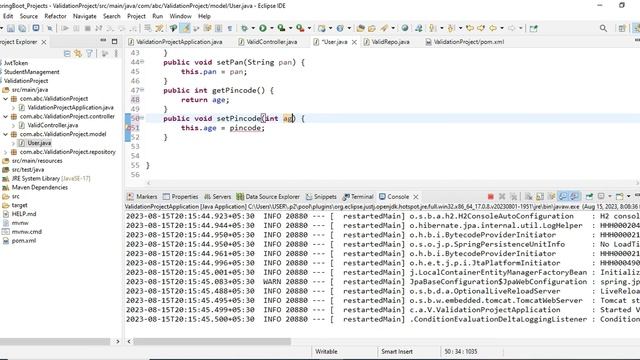Open dropdown arrow next to Debug button
This screenshot has width=640, height=360.
pos(253,28)
